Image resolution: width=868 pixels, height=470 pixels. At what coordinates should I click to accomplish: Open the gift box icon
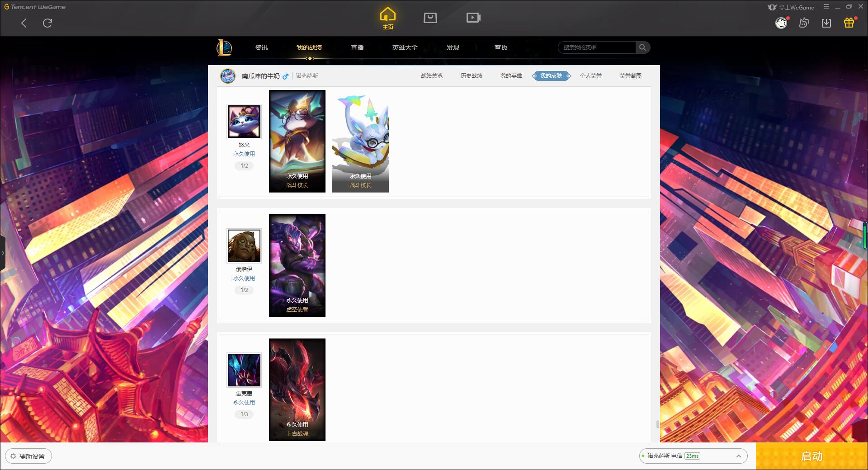[x=849, y=23]
